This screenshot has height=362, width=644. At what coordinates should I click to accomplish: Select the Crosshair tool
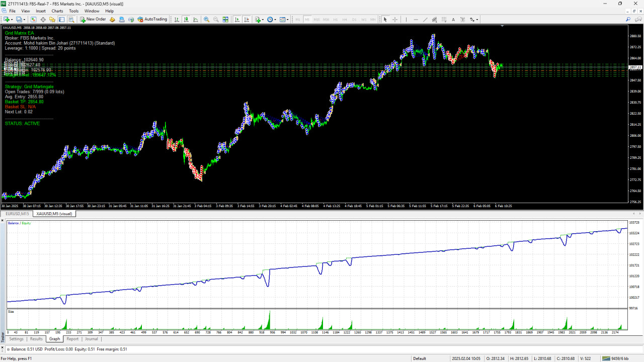pyautogui.click(x=395, y=20)
